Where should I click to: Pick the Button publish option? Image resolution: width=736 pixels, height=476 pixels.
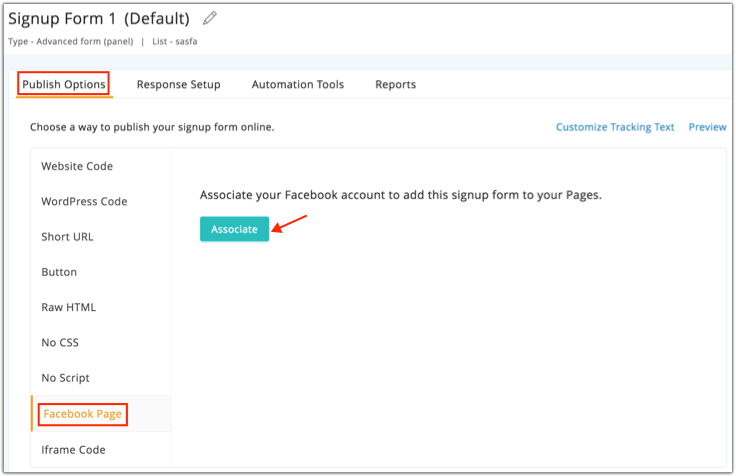click(x=59, y=272)
